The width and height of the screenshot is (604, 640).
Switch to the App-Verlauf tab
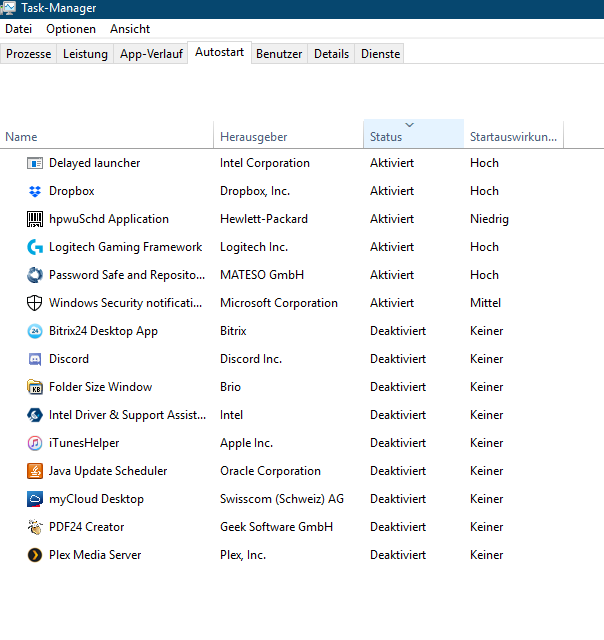(151, 54)
